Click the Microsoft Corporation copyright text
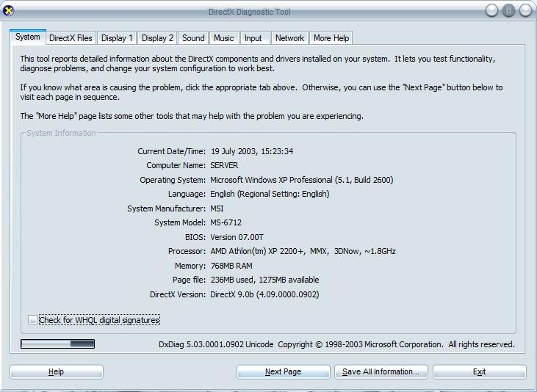The width and height of the screenshot is (537, 392). point(396,344)
